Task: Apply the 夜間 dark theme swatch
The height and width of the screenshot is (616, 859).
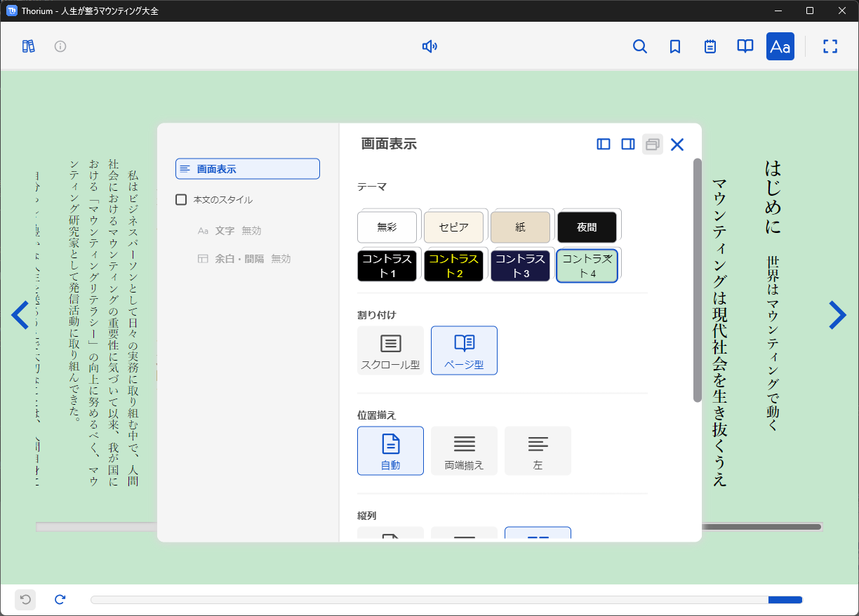Action: coord(587,227)
